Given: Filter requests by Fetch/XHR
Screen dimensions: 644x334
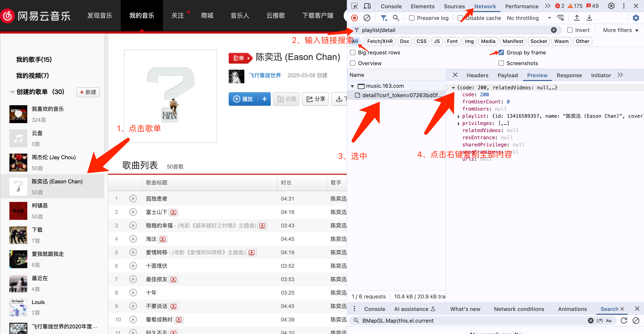Looking at the screenshot, I should tap(380, 41).
